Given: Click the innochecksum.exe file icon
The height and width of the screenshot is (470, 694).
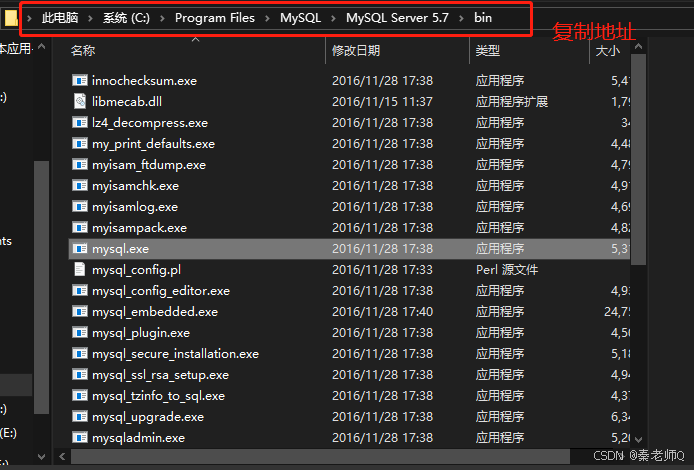Looking at the screenshot, I should 80,81.
